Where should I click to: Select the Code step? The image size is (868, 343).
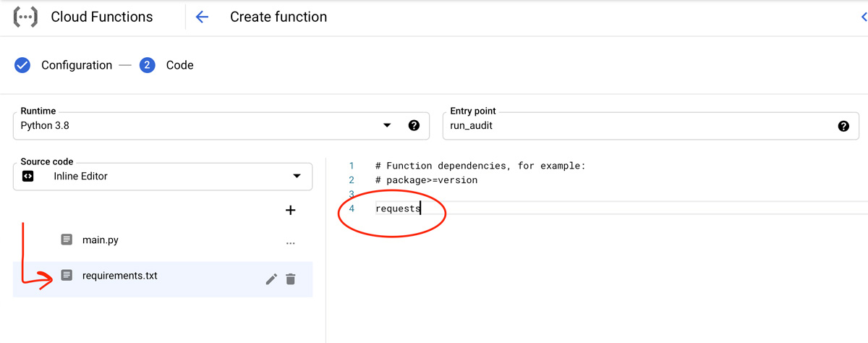(179, 65)
